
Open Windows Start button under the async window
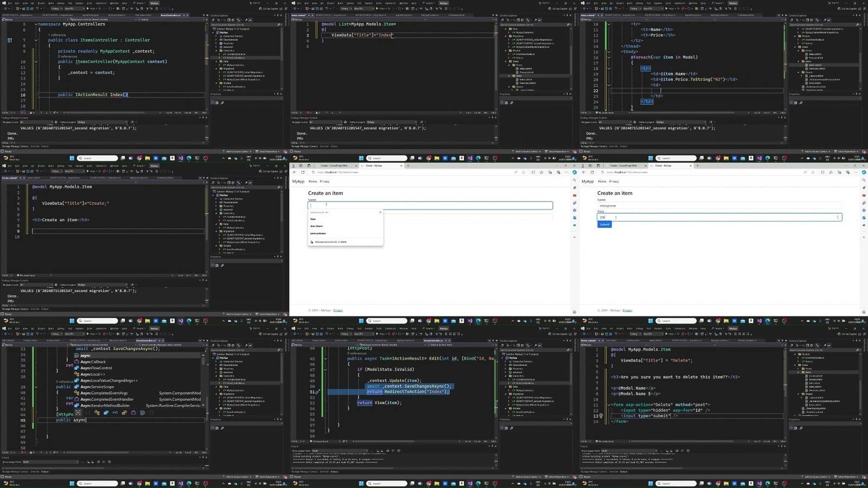(72, 483)
